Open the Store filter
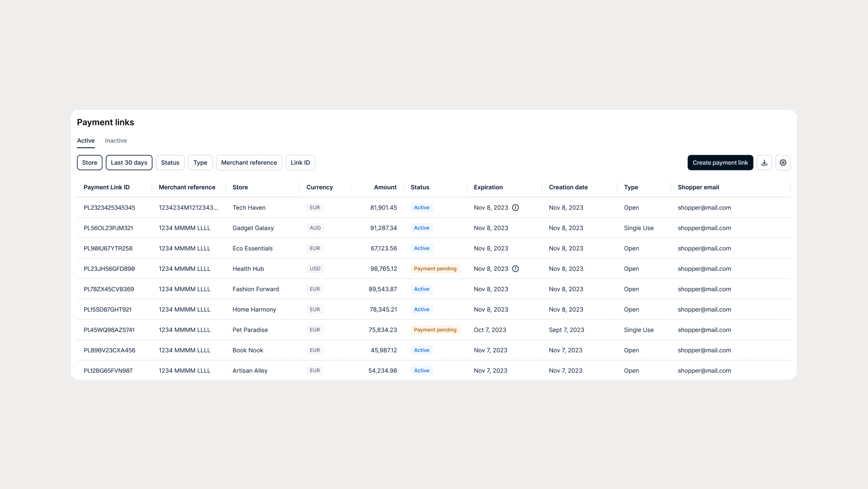This screenshot has height=489, width=868. click(x=89, y=163)
